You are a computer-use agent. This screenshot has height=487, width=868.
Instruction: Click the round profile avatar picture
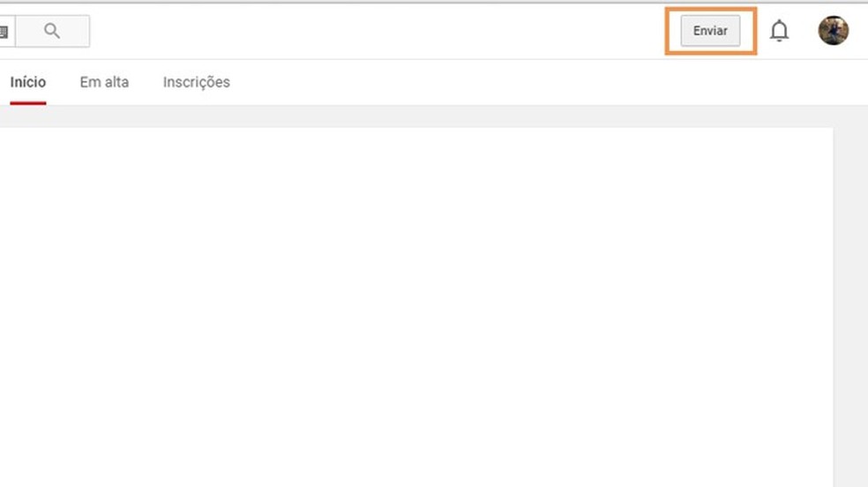(833, 31)
